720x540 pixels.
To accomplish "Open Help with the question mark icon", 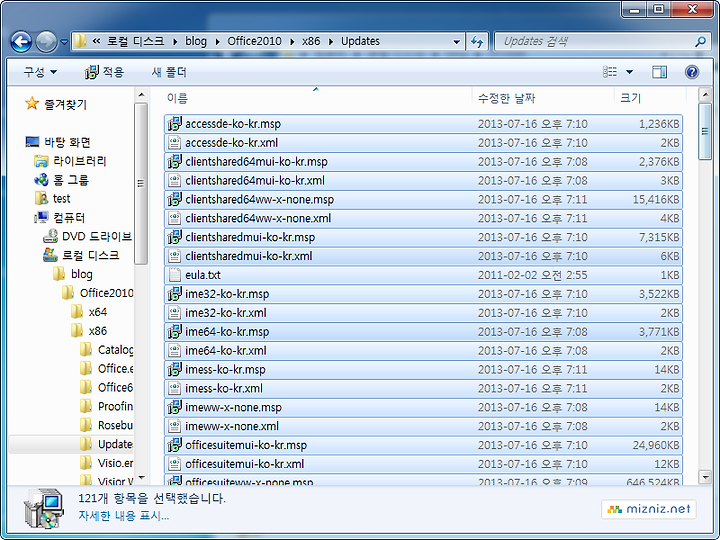I will coord(692,72).
